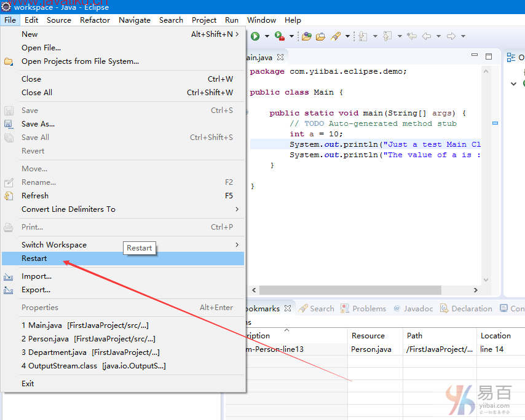Collapse the Outline tree chevron

(x=513, y=84)
